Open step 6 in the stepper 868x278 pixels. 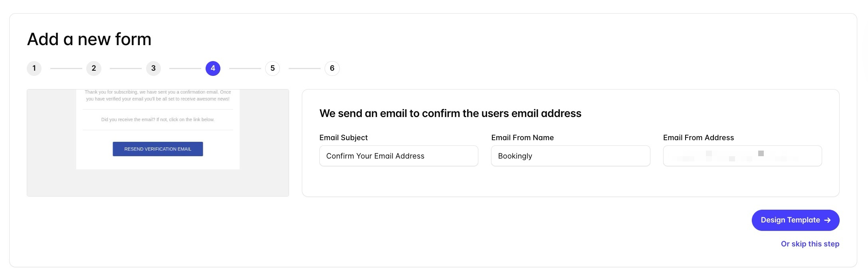(x=332, y=68)
